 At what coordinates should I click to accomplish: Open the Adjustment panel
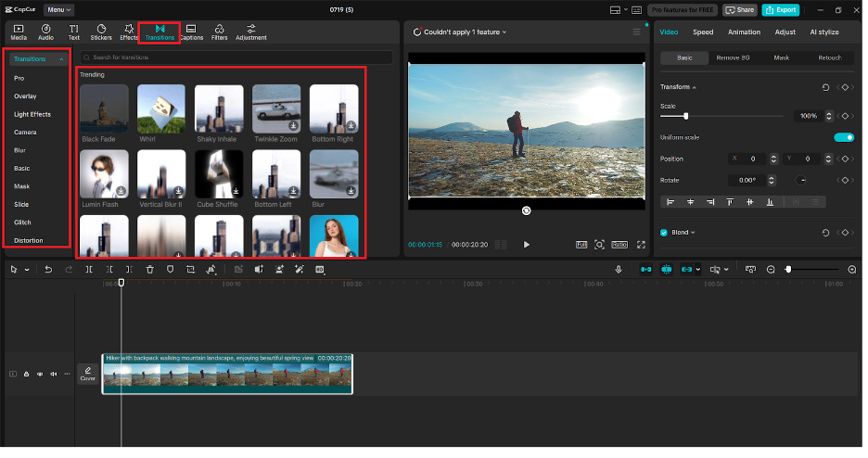pyautogui.click(x=250, y=32)
